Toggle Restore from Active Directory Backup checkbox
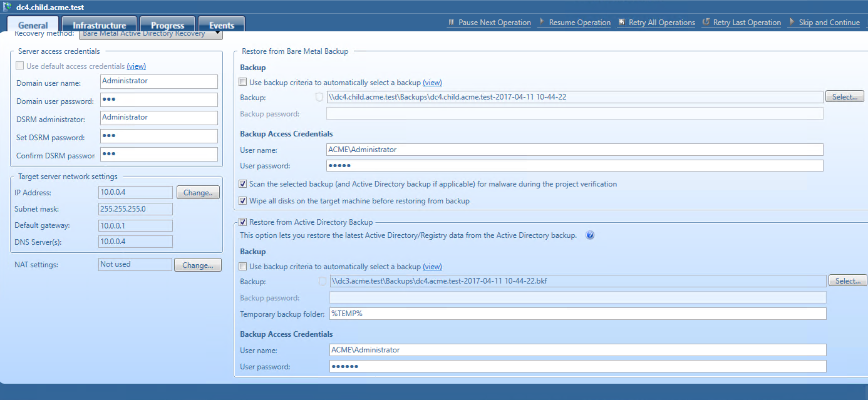 pos(243,222)
